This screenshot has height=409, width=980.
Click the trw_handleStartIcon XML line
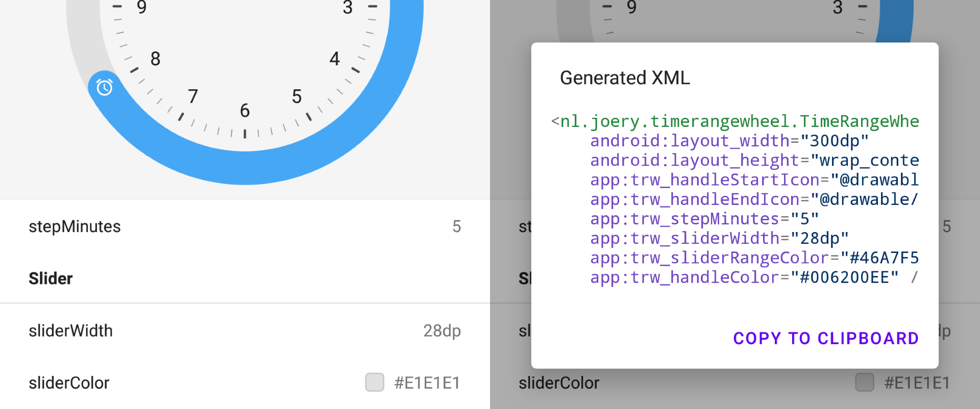pos(754,180)
